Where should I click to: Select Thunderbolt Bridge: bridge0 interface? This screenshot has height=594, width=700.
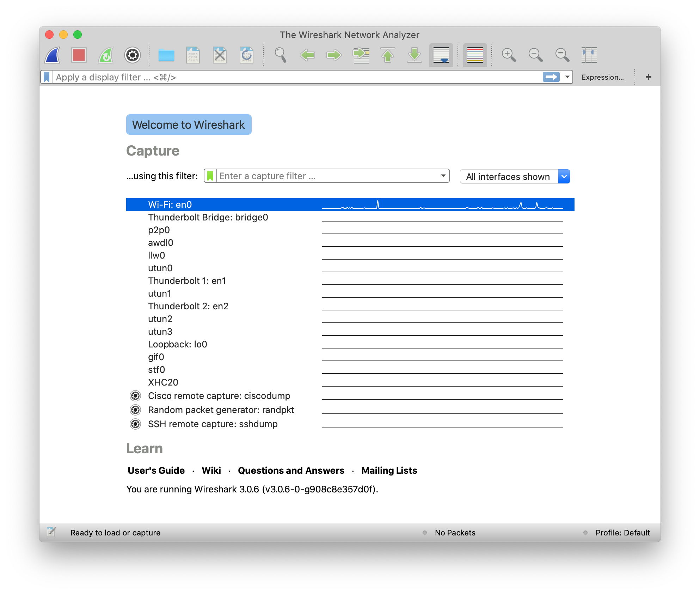coord(208,217)
